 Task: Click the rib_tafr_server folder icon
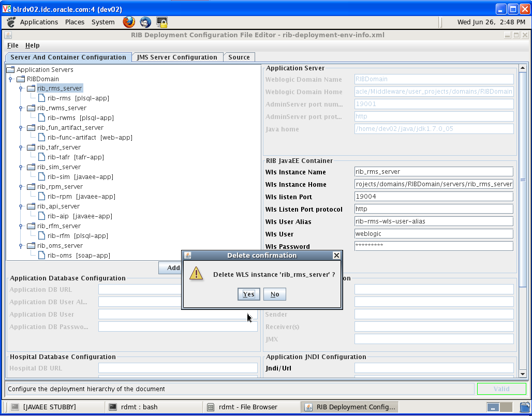tap(31, 147)
